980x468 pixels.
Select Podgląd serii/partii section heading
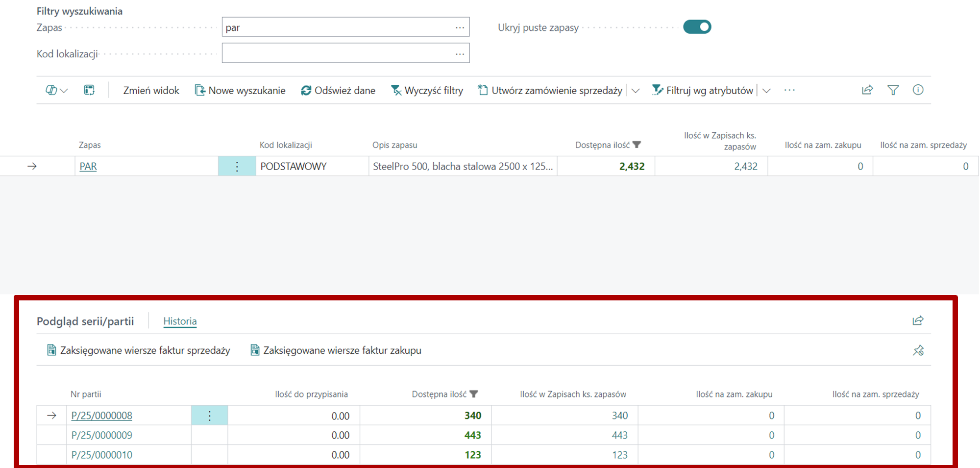(x=85, y=321)
